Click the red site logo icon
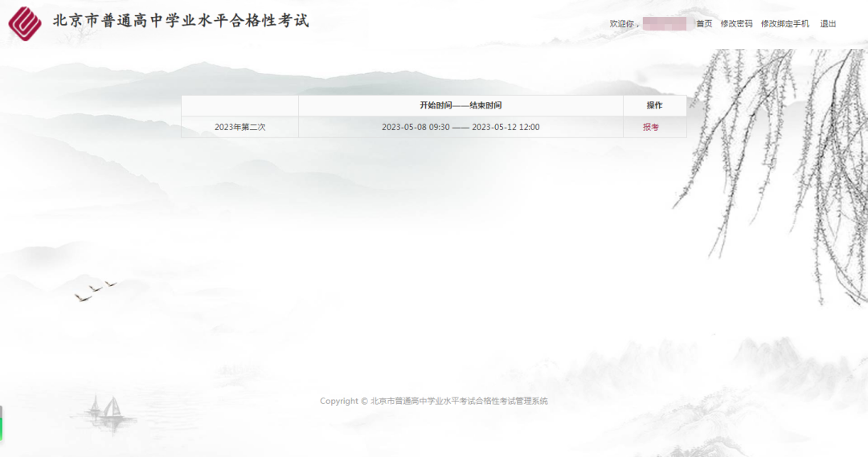 25,23
